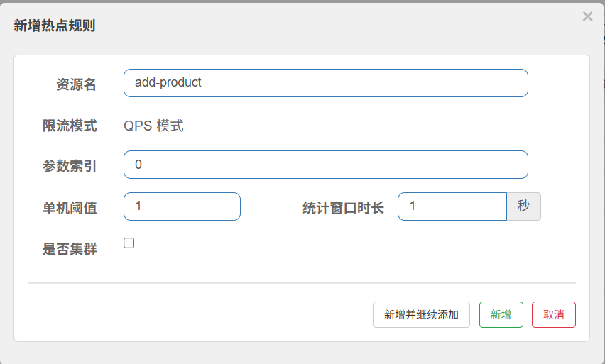Click the 资源名 field label
Viewport: 605px width, 364px height.
[76, 84]
